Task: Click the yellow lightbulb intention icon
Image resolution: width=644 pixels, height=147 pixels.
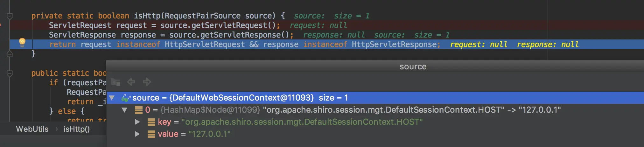Action: tap(22, 42)
